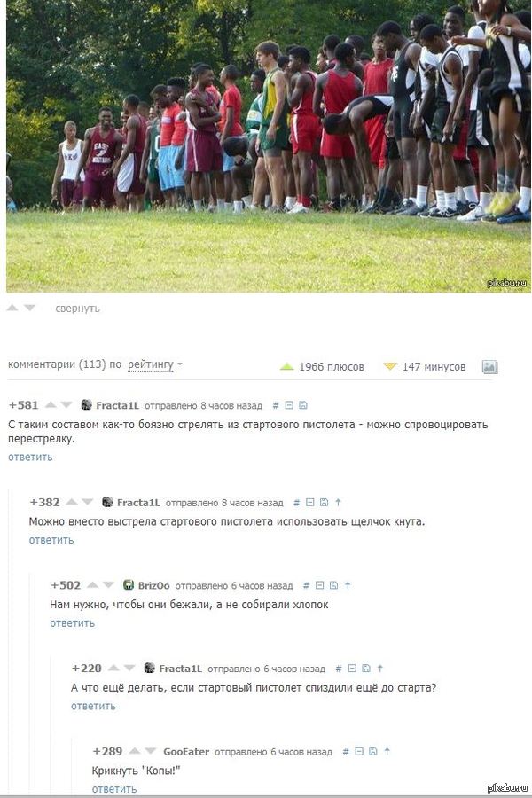Collapse BrizOo's comment with the minus box
The height and width of the screenshot is (798, 532).
pyautogui.click(x=320, y=586)
